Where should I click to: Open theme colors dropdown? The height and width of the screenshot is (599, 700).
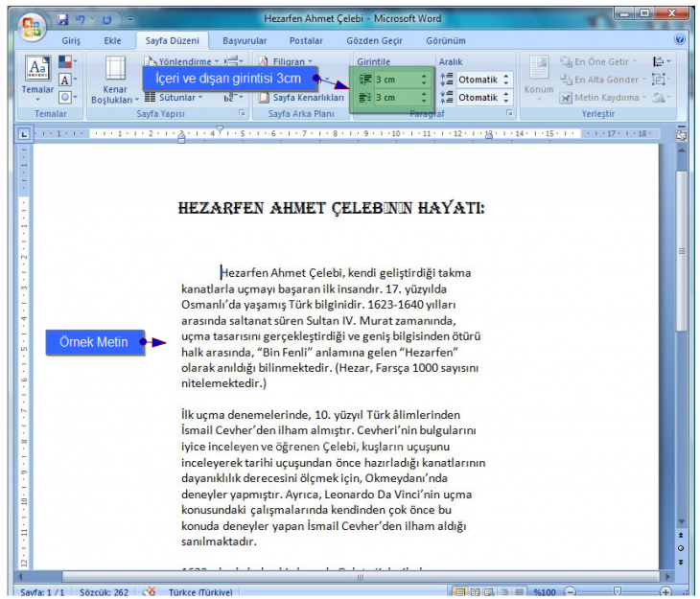[x=67, y=61]
